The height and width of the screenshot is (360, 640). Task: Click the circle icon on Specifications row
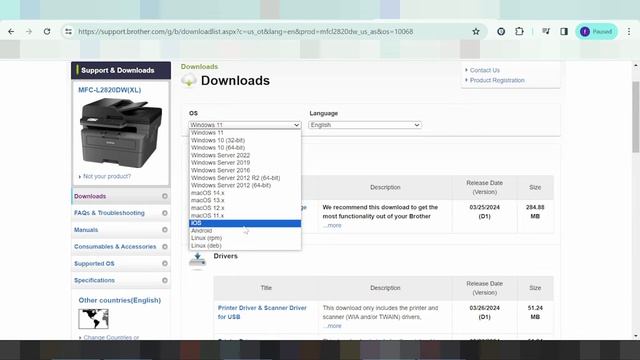pyautogui.click(x=165, y=280)
